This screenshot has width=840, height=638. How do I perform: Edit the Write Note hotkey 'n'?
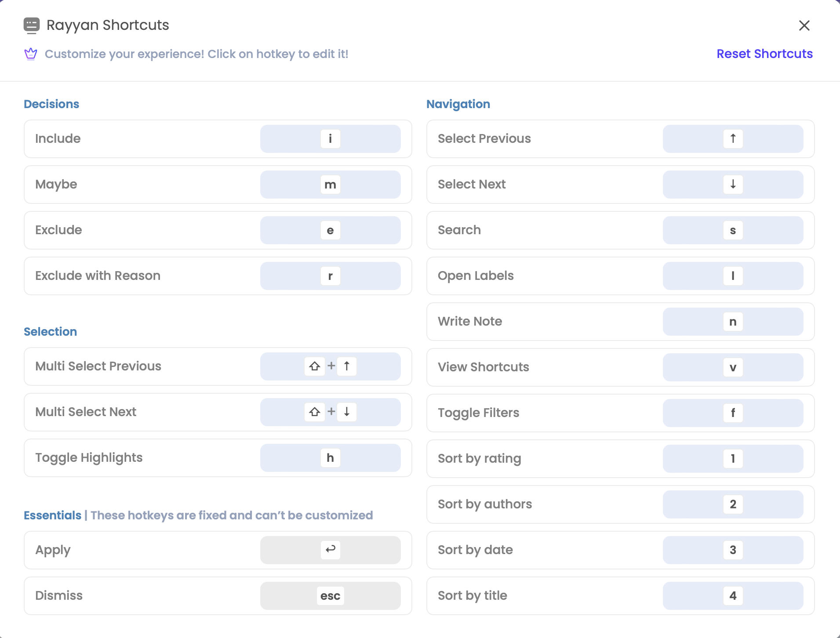(733, 322)
